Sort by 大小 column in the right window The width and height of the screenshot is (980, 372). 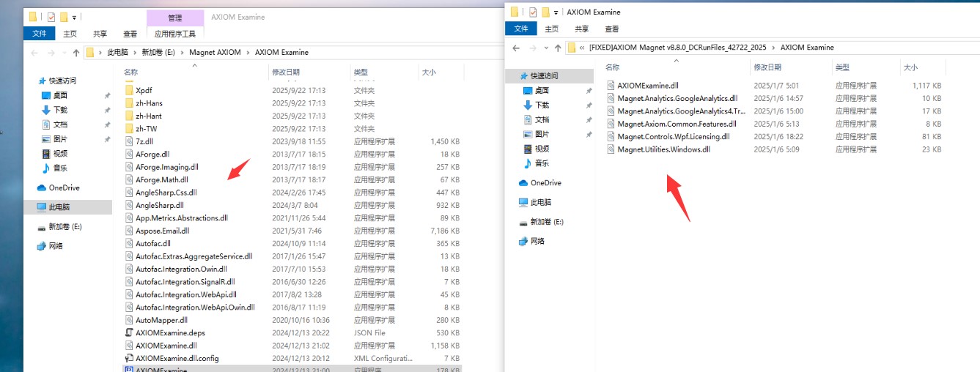[910, 67]
